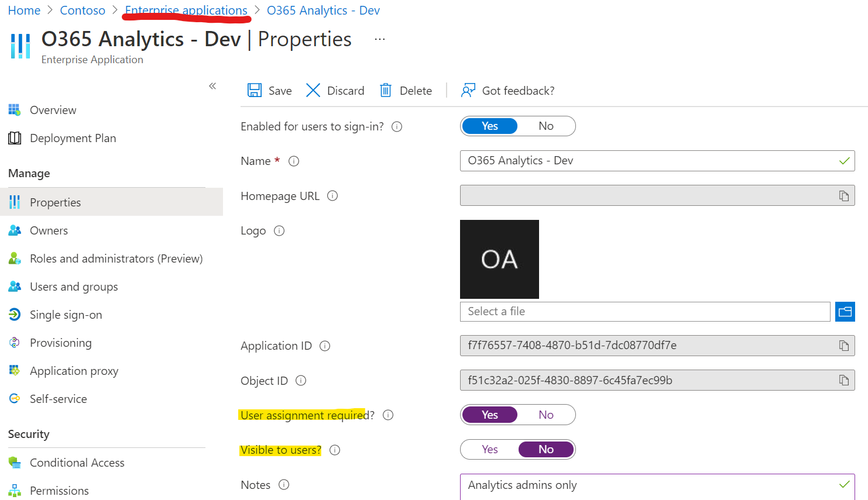
Task: Set User assignment required to Yes
Action: point(490,415)
